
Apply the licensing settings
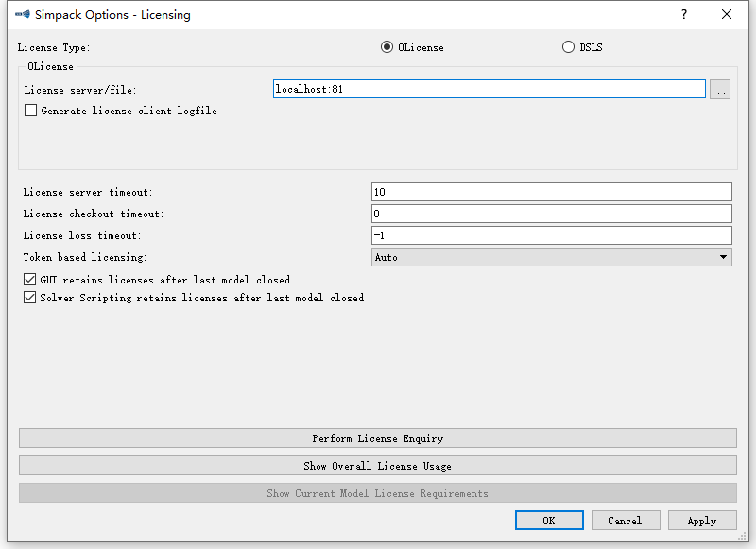click(702, 521)
